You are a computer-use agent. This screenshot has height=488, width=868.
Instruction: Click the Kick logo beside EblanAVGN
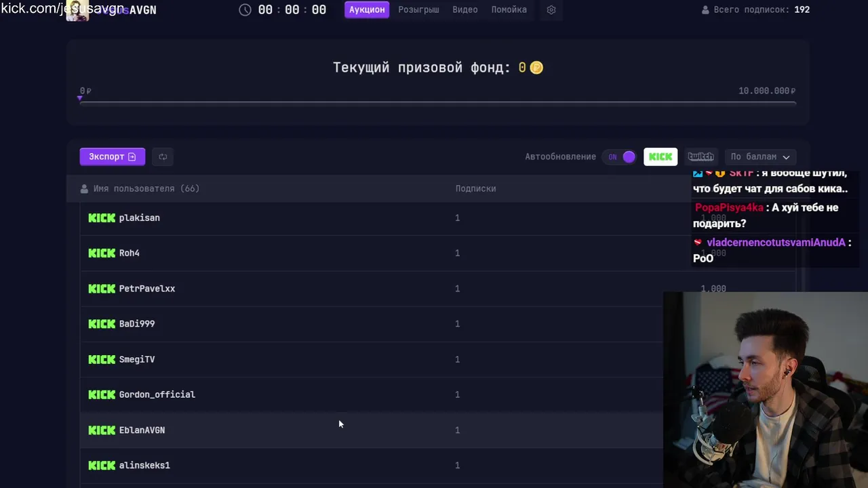(102, 430)
